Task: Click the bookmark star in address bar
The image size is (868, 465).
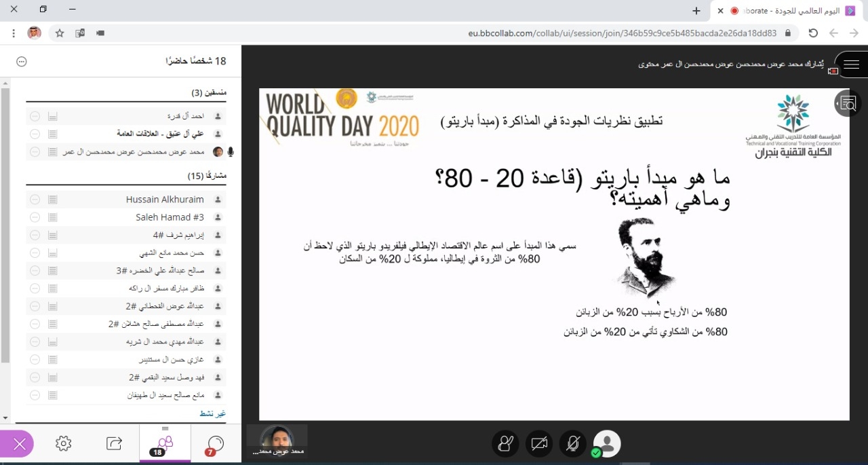Action: point(60,33)
